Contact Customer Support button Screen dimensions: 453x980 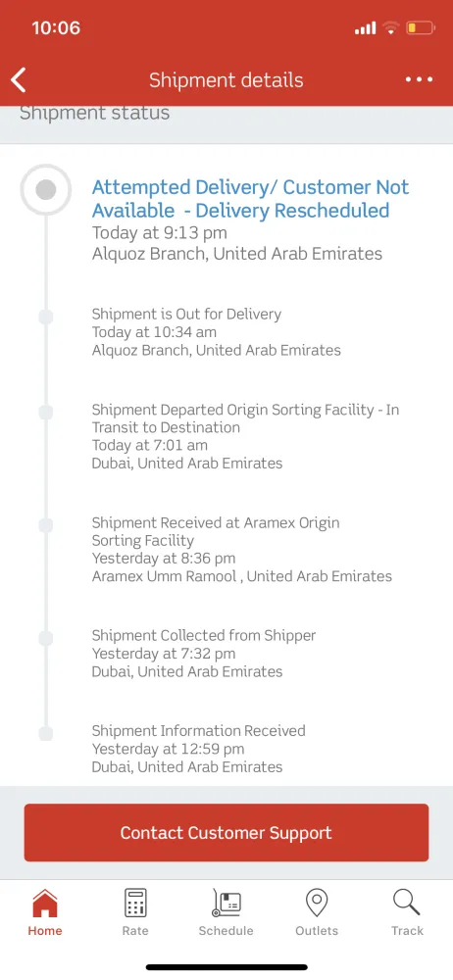226,832
